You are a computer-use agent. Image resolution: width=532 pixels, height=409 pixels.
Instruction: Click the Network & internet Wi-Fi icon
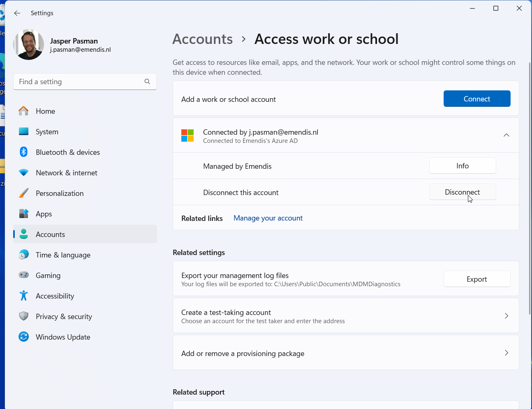click(x=24, y=173)
